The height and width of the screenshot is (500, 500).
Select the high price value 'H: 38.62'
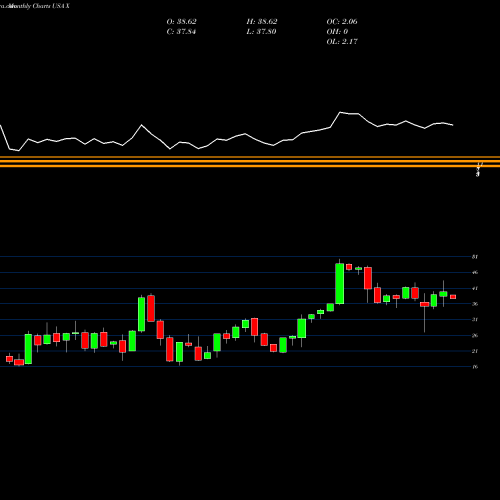(x=262, y=22)
